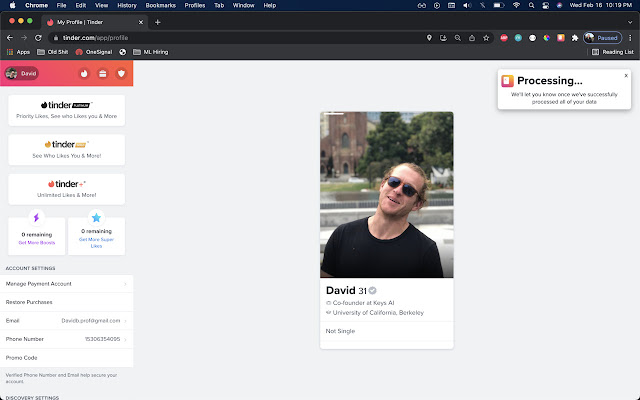Open Manage Payment Account row
This screenshot has width=640, height=400.
tap(67, 284)
